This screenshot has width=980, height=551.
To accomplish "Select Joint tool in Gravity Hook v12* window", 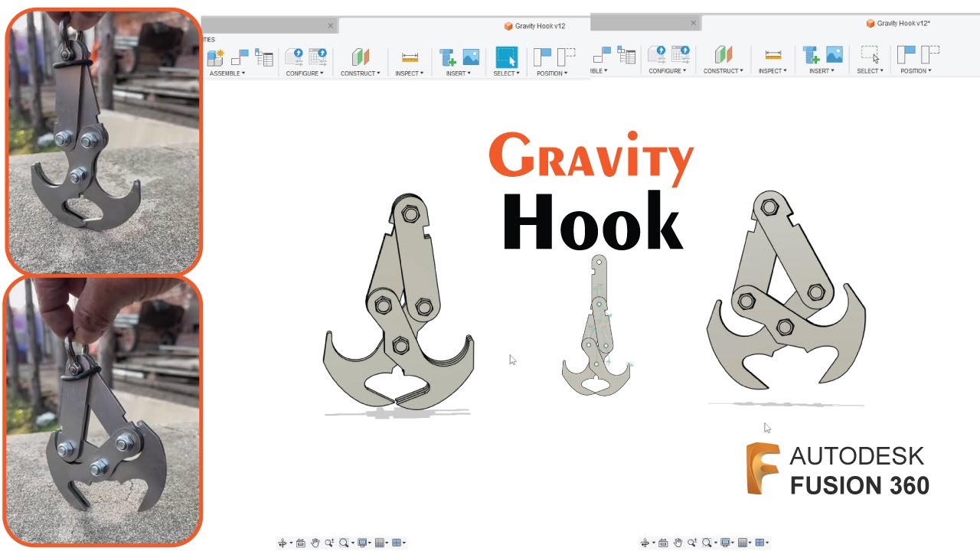I will tap(603, 54).
